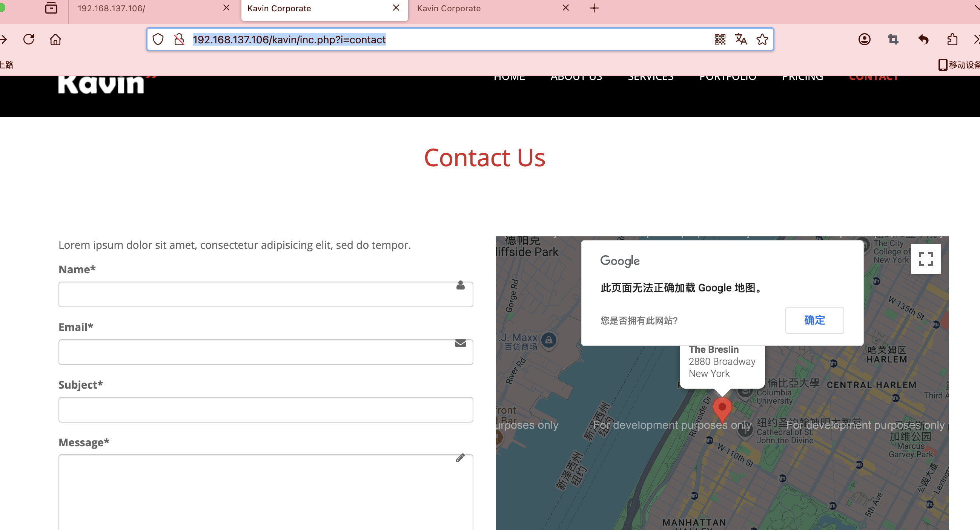Click the 确定 button in Google dialog
The height and width of the screenshot is (530, 980).
pyautogui.click(x=814, y=320)
